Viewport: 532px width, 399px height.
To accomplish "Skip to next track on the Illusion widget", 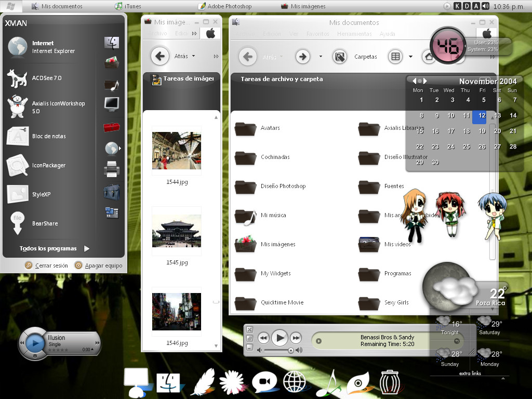I will [97, 343].
